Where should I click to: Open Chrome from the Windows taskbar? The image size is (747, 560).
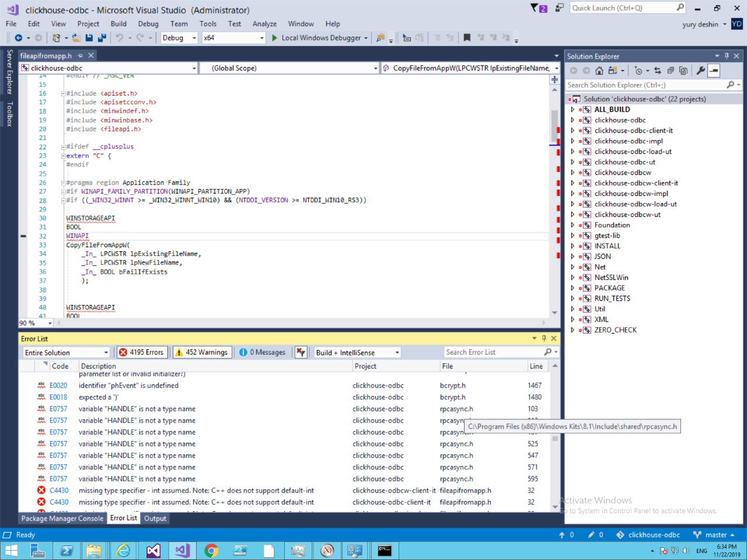211,551
